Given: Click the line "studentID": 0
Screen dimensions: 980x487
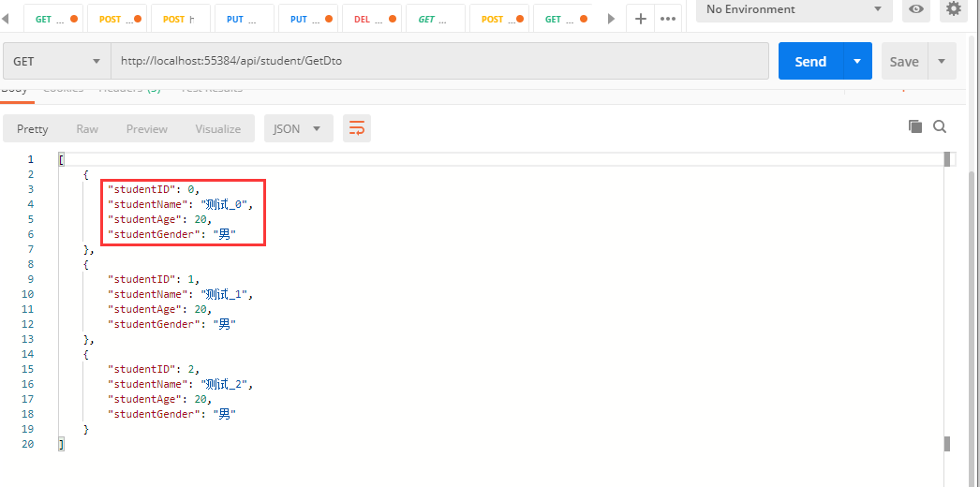Looking at the screenshot, I should 155,189.
